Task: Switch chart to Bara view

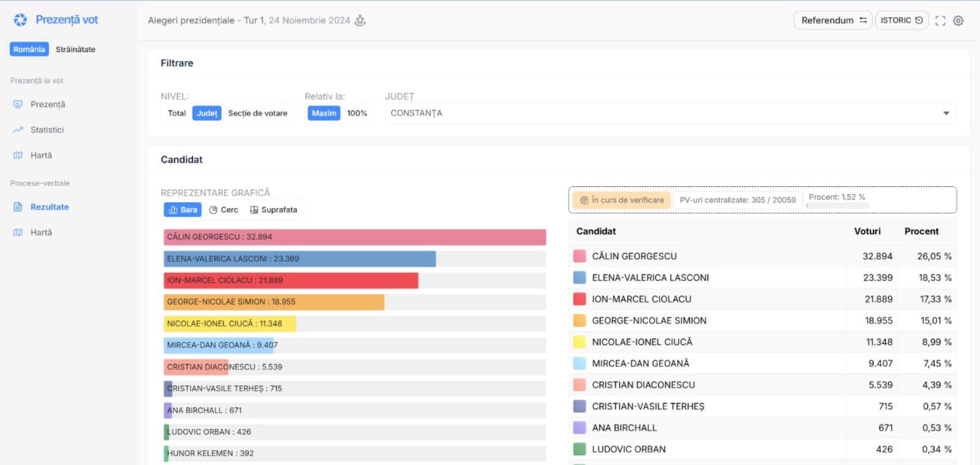Action: tap(183, 210)
